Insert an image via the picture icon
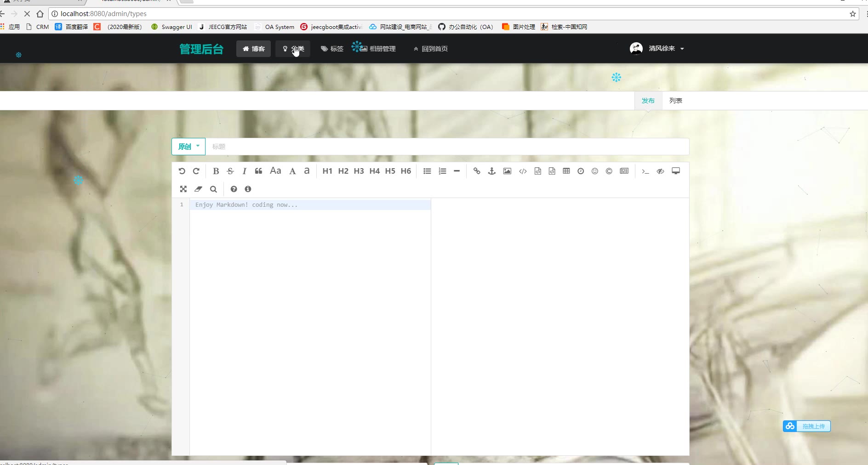868x465 pixels. click(507, 171)
